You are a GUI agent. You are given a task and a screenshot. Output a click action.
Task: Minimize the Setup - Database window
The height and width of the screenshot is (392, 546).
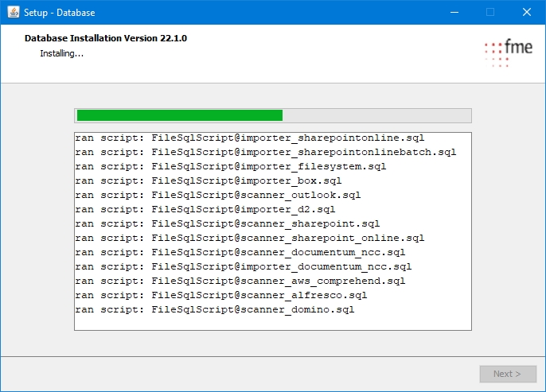click(454, 12)
